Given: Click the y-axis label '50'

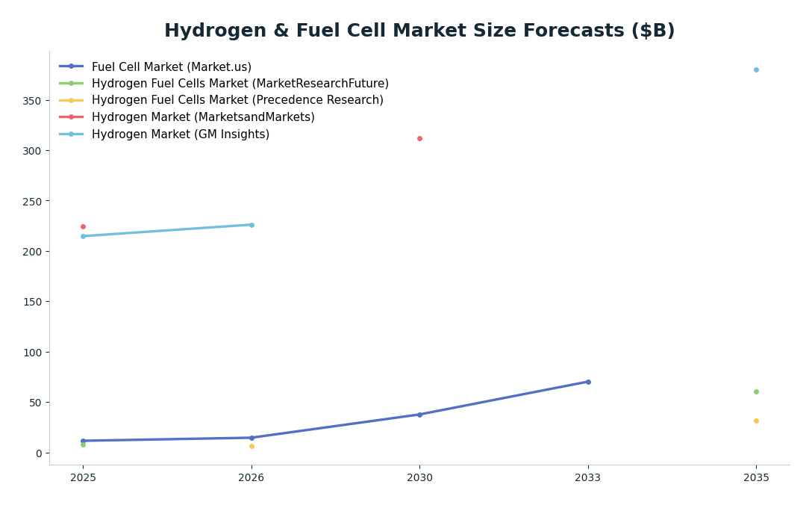Looking at the screenshot, I should click(x=35, y=403).
